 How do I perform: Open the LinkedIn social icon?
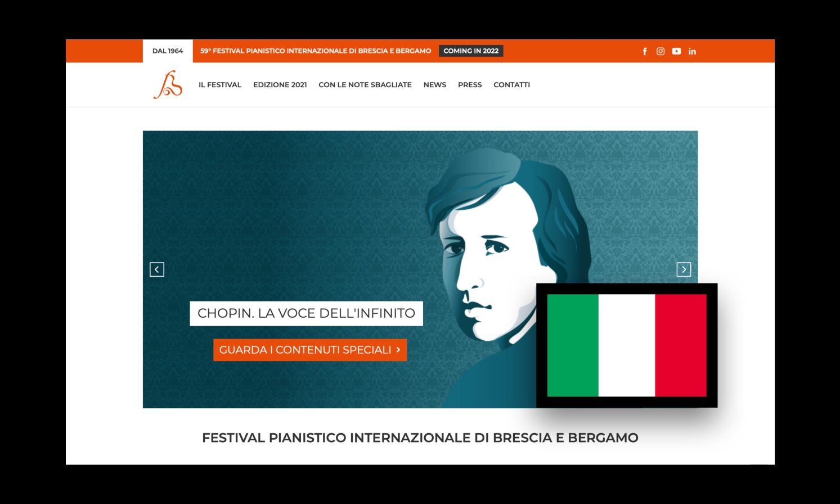point(692,51)
